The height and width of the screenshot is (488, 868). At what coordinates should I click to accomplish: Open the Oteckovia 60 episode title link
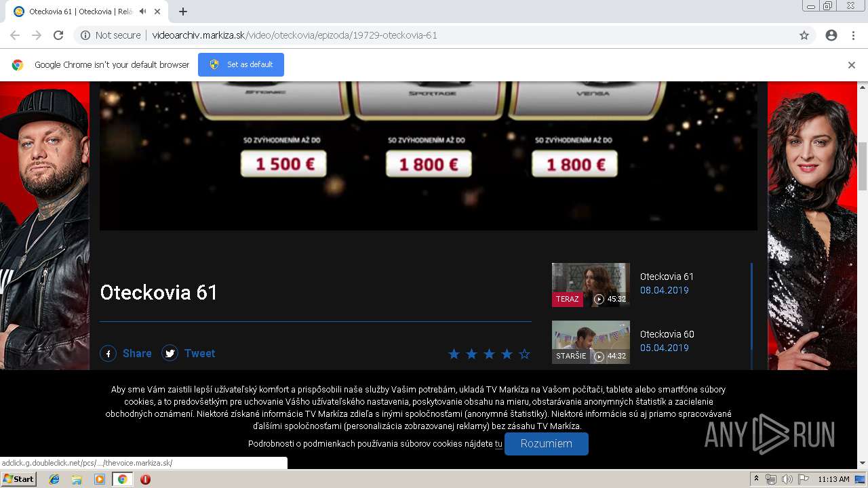click(667, 334)
